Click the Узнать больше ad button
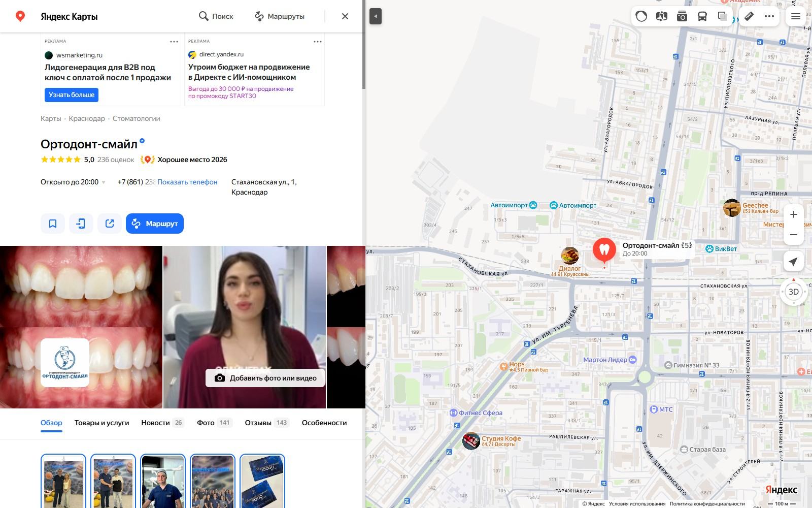Image resolution: width=812 pixels, height=508 pixels. 72,95
